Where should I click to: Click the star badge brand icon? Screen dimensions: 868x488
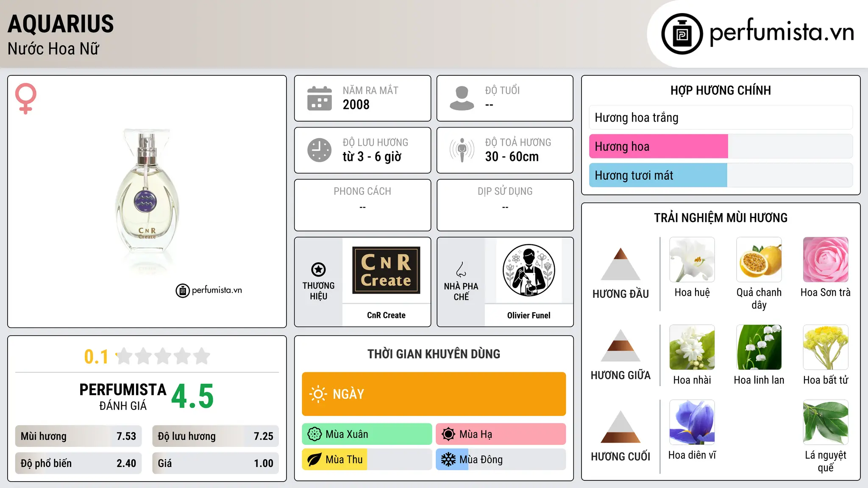(318, 269)
